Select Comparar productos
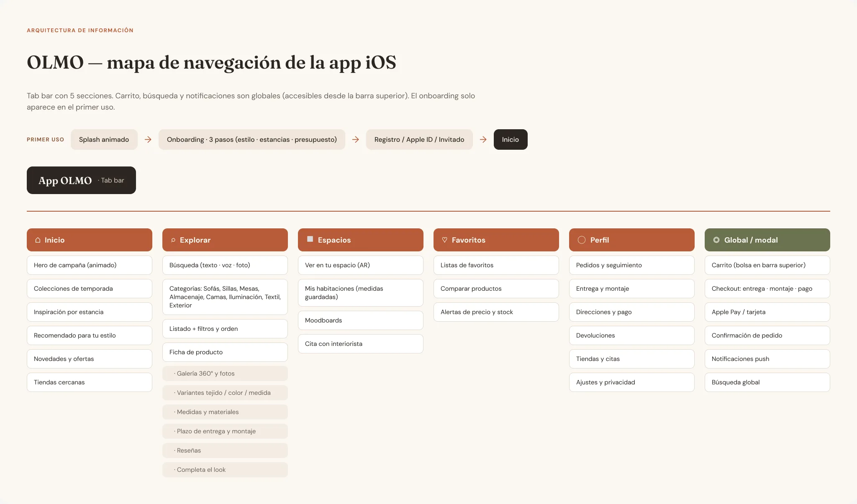The width and height of the screenshot is (857, 504). (x=496, y=289)
